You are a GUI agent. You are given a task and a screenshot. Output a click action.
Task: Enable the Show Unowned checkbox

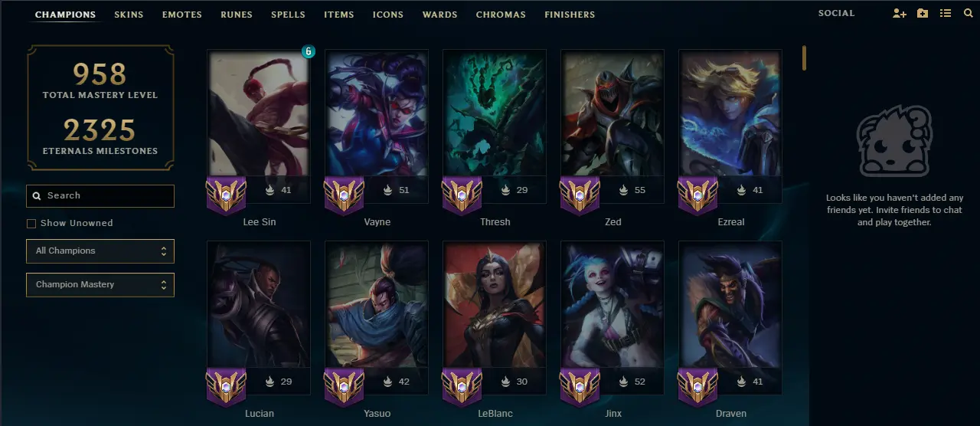coord(31,224)
